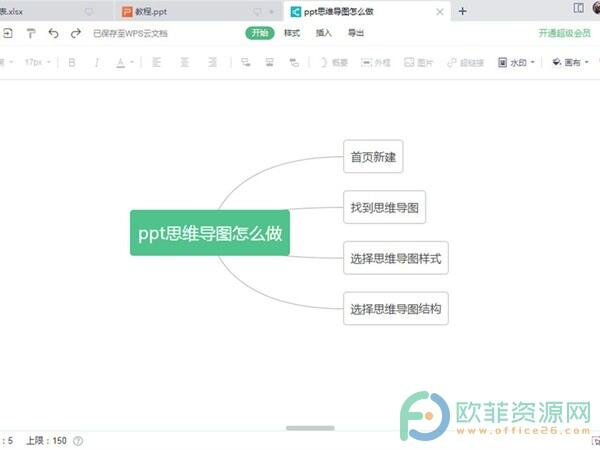
Task: Toggle bold formatting
Action: (72, 62)
